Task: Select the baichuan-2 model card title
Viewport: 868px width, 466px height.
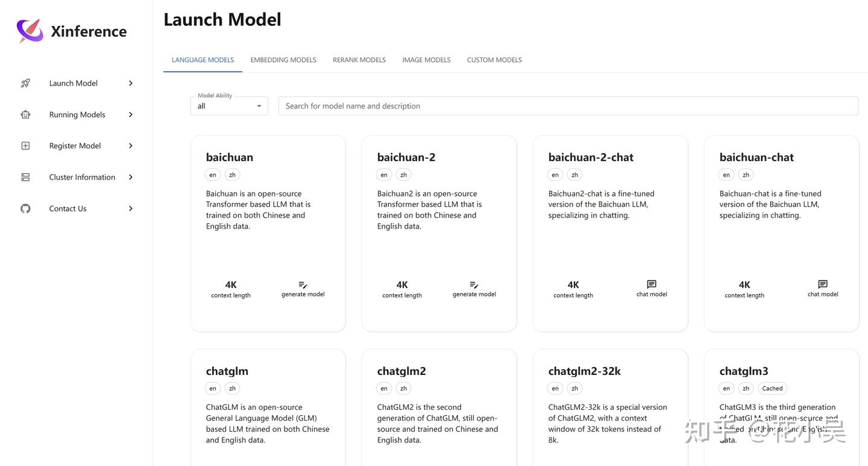Action: click(x=406, y=157)
